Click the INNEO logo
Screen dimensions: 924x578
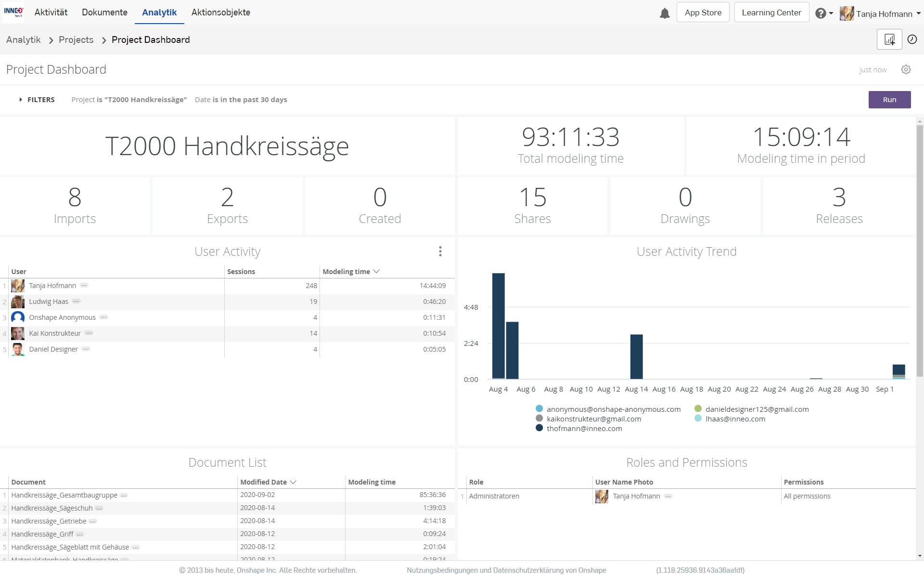pos(13,12)
